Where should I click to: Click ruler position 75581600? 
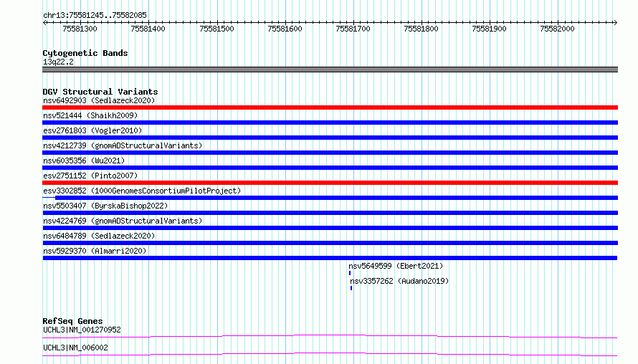[285, 29]
